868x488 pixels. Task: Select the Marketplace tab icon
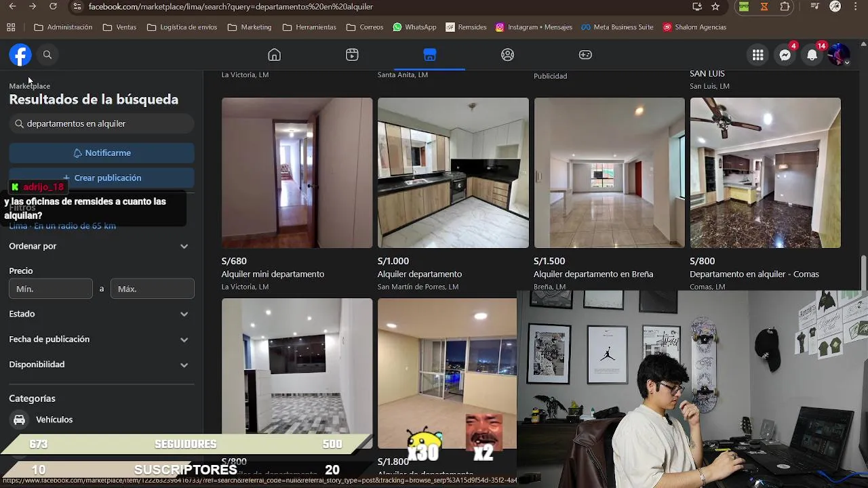coord(429,55)
